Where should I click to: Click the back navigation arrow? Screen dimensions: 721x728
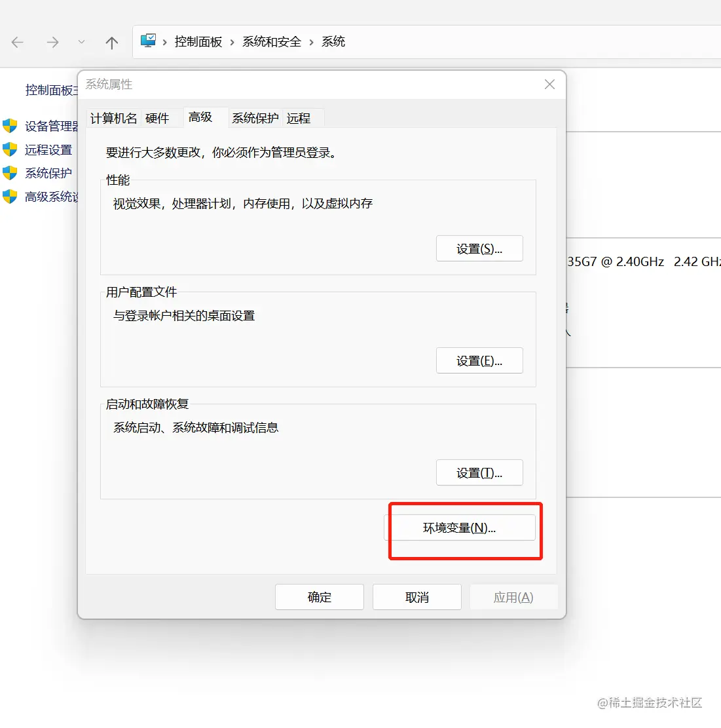[x=18, y=42]
